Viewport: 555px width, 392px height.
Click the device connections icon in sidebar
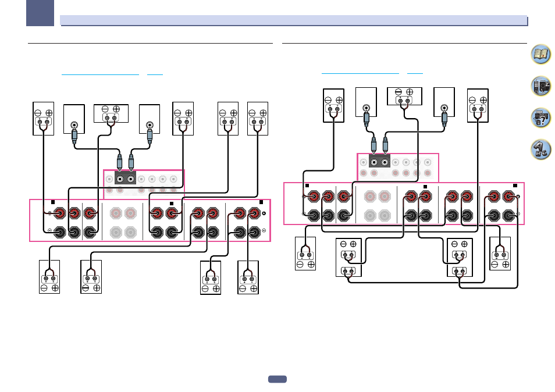pyautogui.click(x=540, y=86)
